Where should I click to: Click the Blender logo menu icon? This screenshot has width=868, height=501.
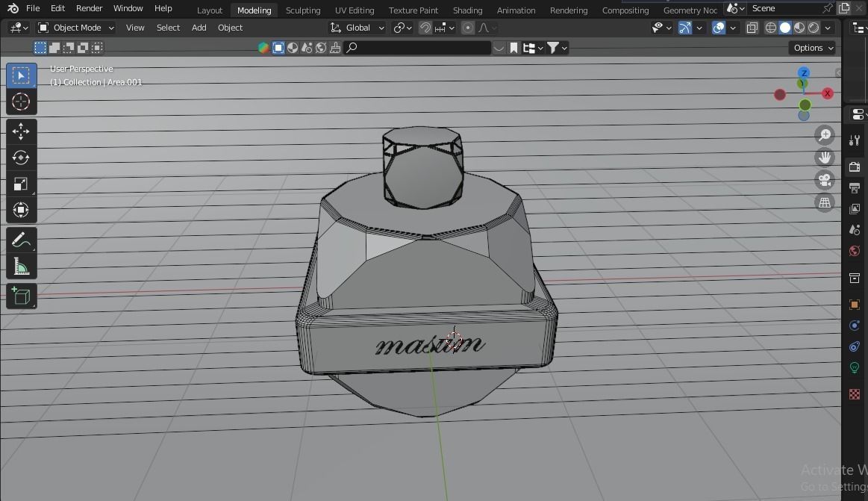pyautogui.click(x=13, y=8)
